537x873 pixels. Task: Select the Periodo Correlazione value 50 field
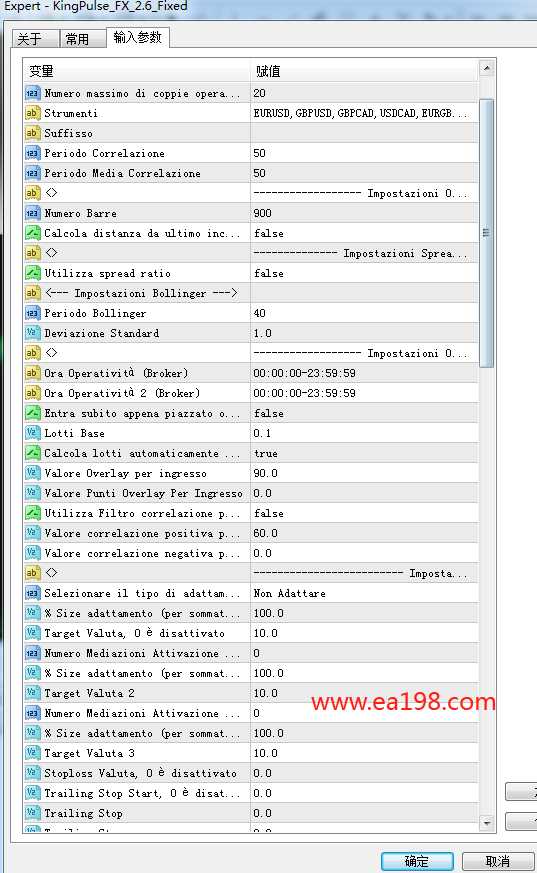click(x=364, y=153)
